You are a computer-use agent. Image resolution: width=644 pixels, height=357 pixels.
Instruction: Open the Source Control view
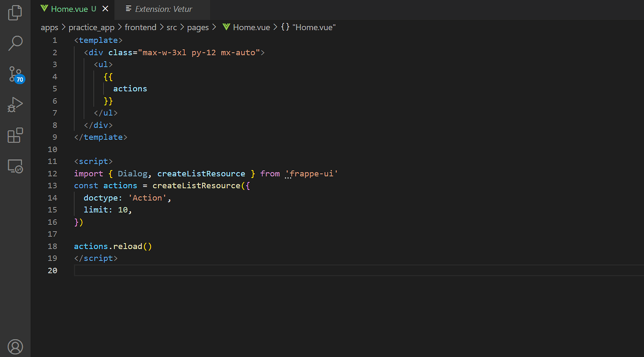pos(15,74)
